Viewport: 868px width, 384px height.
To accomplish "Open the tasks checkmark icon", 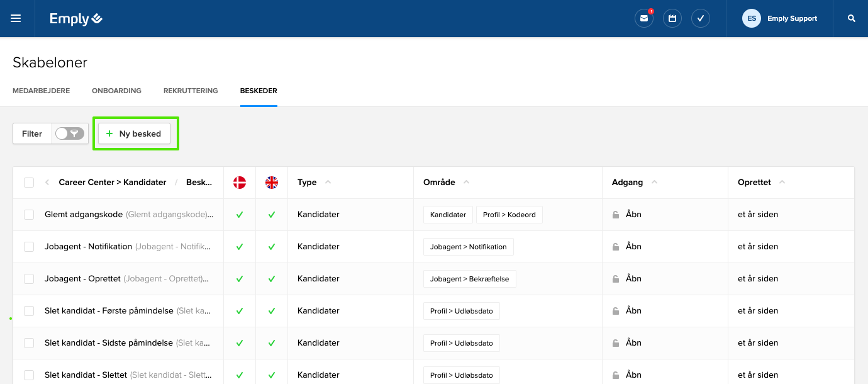I will 701,19.
